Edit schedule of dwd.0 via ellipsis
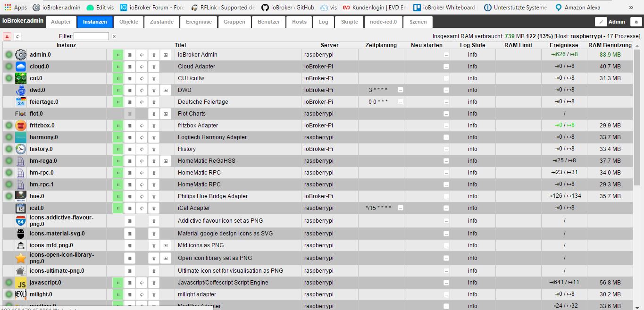Image resolution: width=644 pixels, height=310 pixels. tap(401, 90)
